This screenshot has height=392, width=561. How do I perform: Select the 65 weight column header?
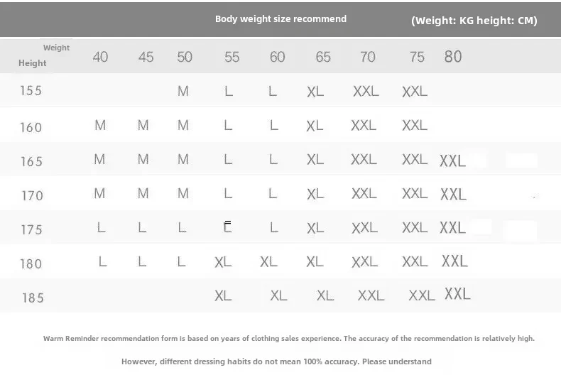tap(323, 57)
